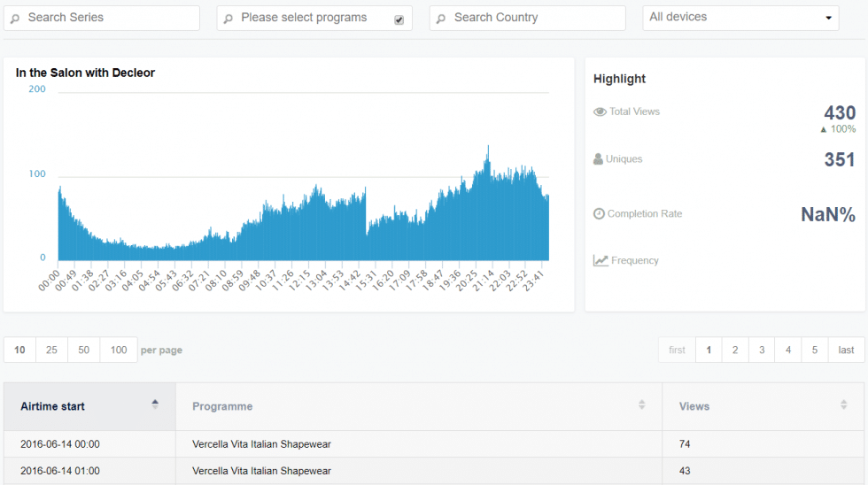Click the eye icon beside Total Views
The width and height of the screenshot is (868, 485).
click(x=600, y=112)
